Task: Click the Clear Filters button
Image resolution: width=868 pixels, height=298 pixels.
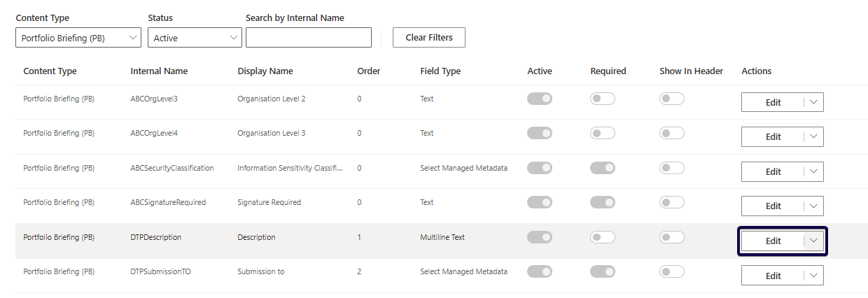Action: pos(428,38)
